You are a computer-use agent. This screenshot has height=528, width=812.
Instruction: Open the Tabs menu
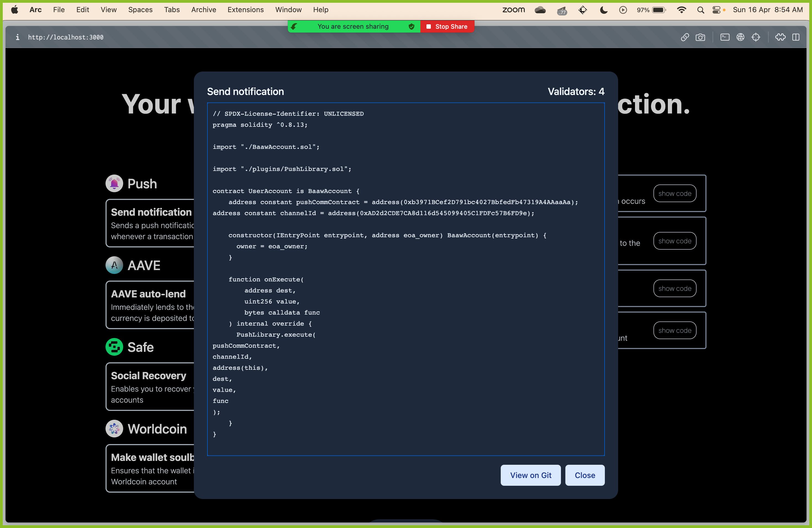pos(172,10)
